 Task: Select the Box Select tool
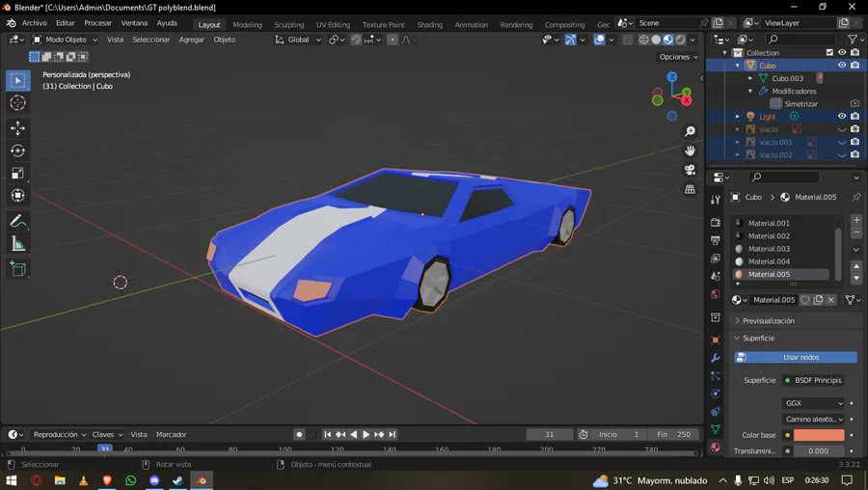click(17, 81)
